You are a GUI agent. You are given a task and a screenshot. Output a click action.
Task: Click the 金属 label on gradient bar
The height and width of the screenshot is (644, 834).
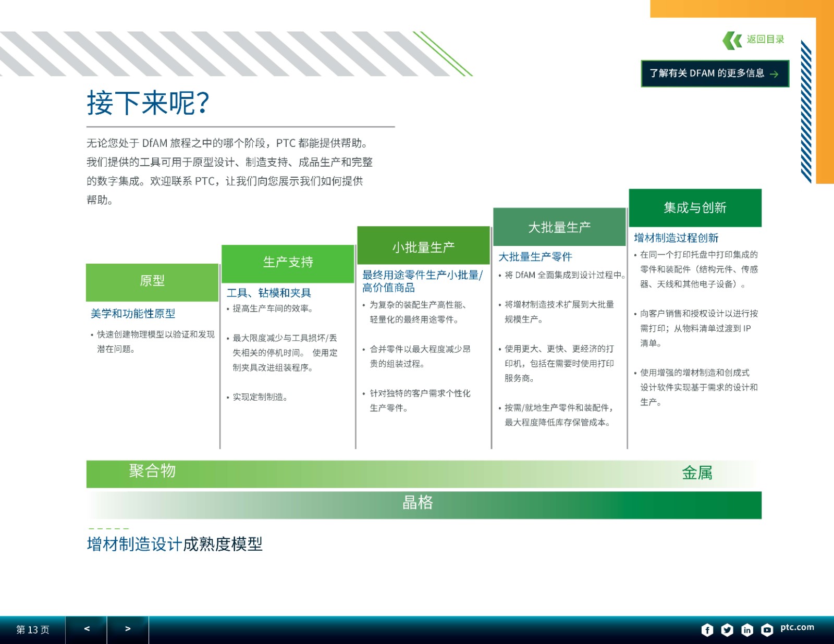click(x=697, y=473)
